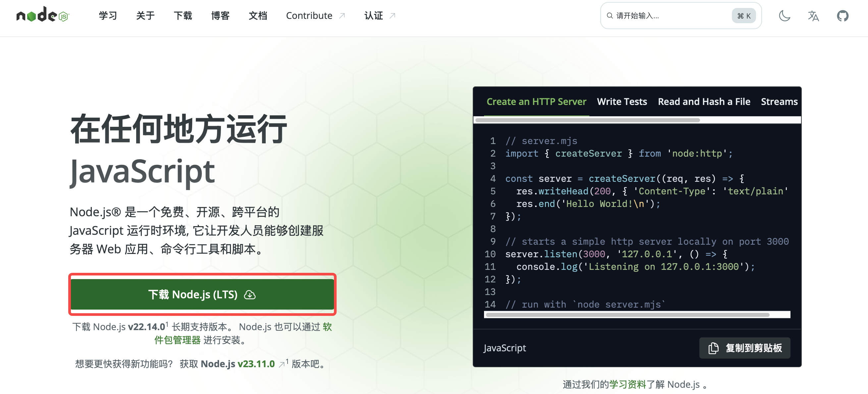The width and height of the screenshot is (868, 394).
Task: Click the '// run with `node server.mjs`' line
Action: [585, 304]
